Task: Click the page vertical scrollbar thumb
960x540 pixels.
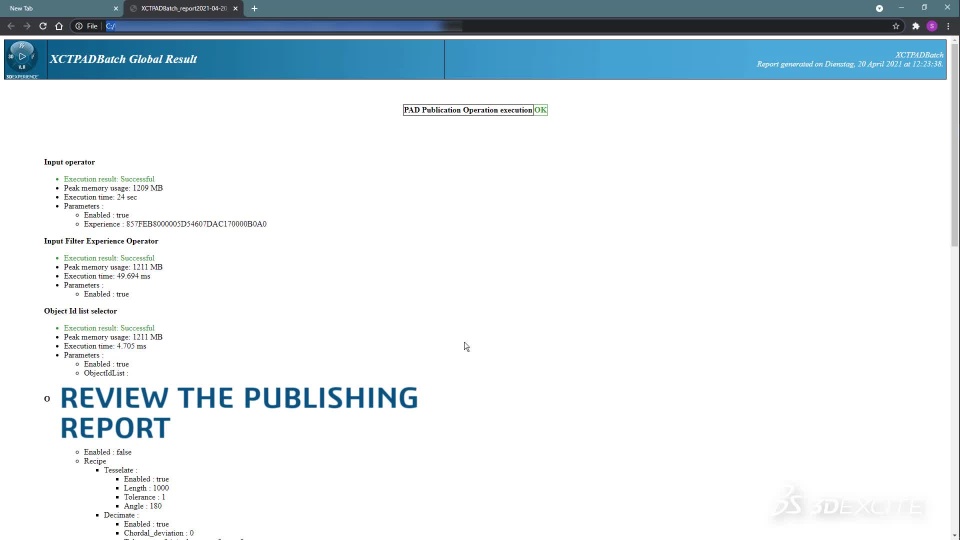Action: (x=954, y=143)
